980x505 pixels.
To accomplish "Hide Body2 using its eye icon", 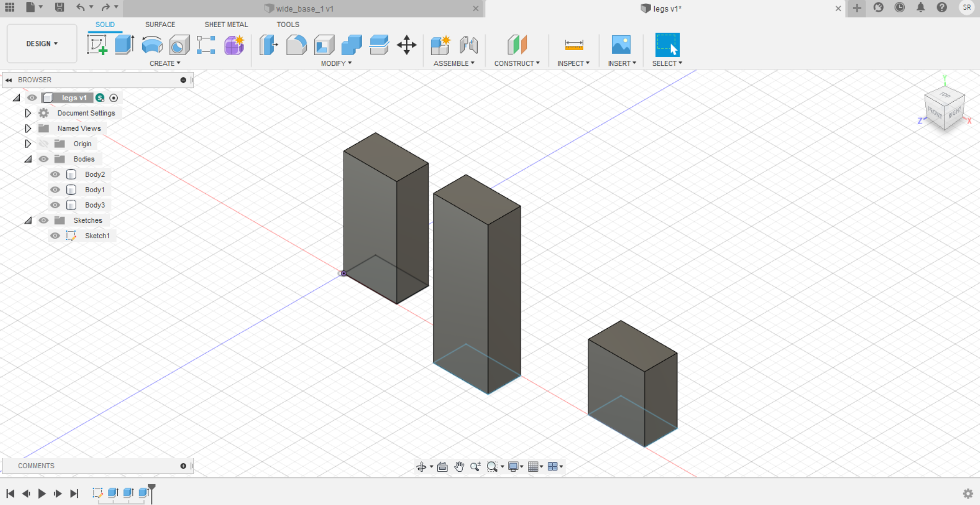I will (x=55, y=174).
